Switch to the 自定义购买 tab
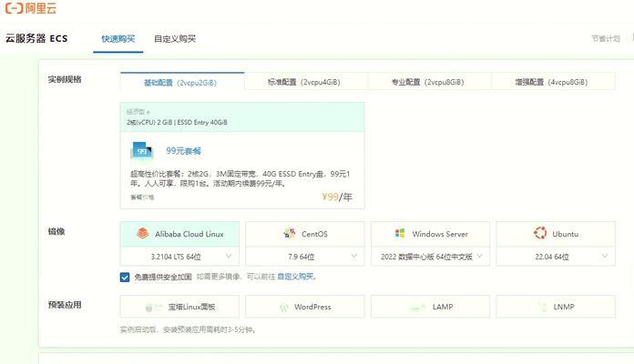 point(175,39)
